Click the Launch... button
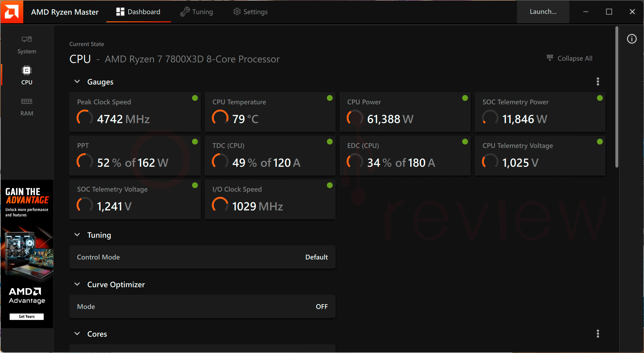The image size is (644, 353). pyautogui.click(x=543, y=12)
